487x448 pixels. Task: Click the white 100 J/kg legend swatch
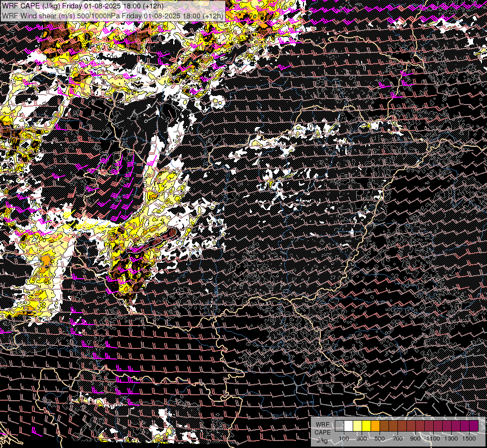(x=349, y=426)
